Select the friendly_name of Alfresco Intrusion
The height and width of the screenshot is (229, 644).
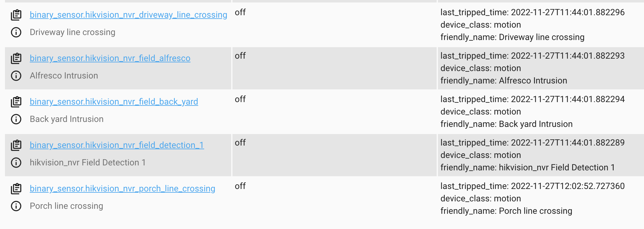pos(504,81)
